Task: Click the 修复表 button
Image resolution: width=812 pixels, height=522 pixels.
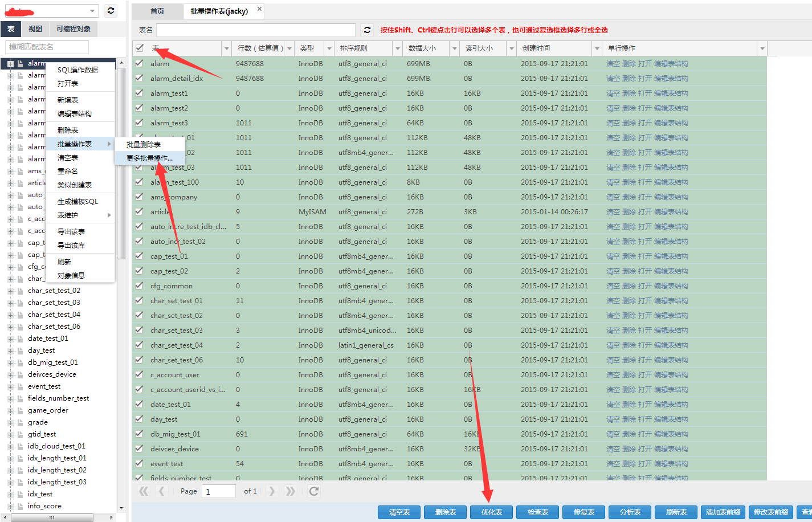Action: (x=584, y=512)
